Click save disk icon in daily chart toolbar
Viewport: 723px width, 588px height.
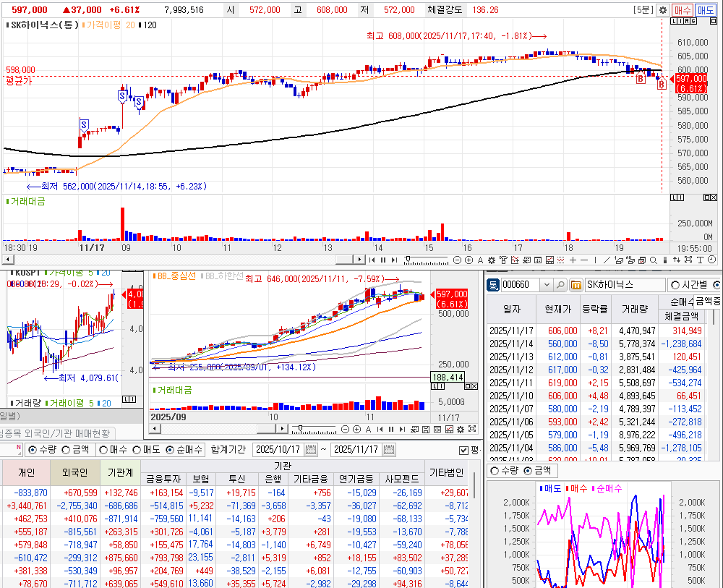point(426,430)
